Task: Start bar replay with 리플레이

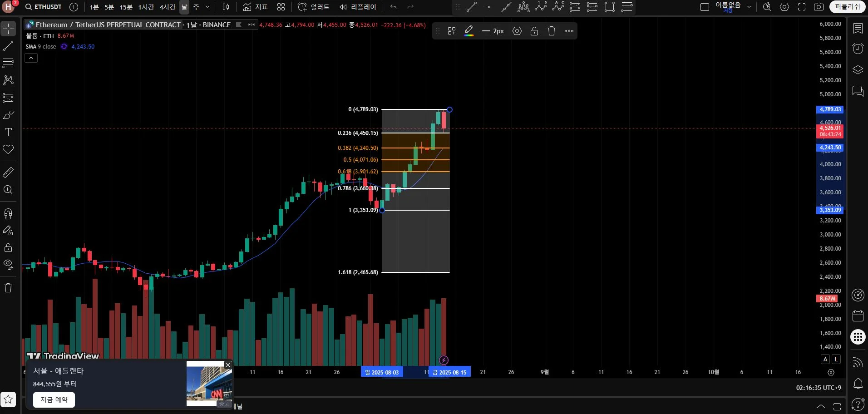Action: pos(358,7)
